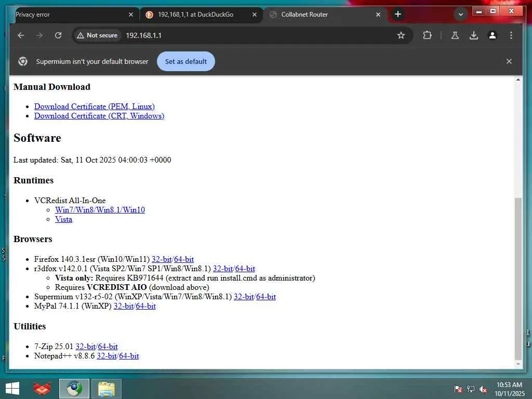Download Firefox 140.3.1esr 64-bit
This screenshot has width=532, height=399.
pyautogui.click(x=184, y=260)
